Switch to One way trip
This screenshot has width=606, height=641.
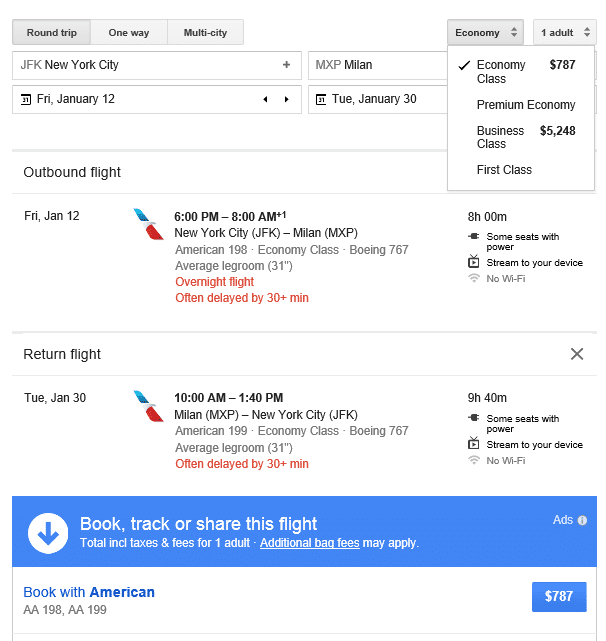click(x=128, y=33)
